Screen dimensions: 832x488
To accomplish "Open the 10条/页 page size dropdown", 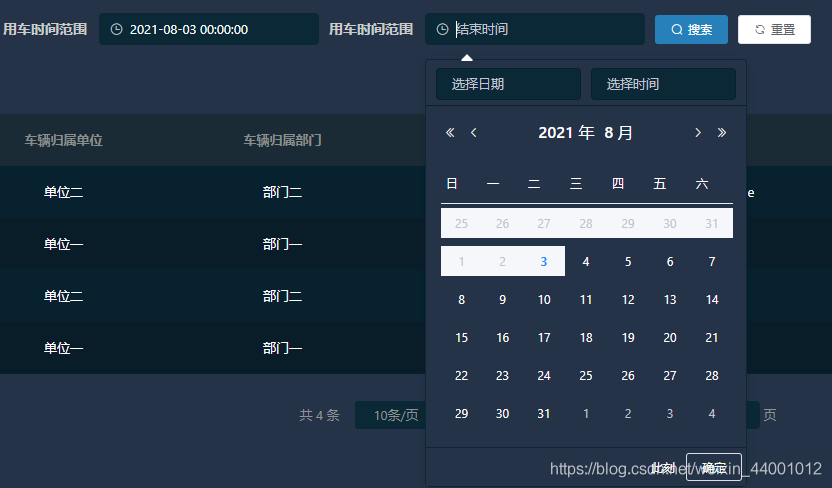I will click(x=391, y=415).
